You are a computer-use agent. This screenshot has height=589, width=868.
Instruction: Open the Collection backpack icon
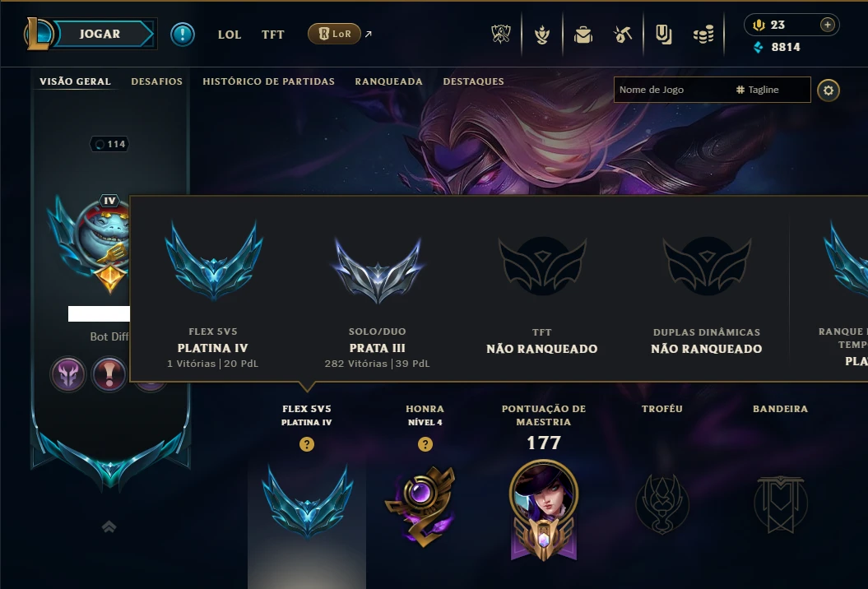point(583,35)
